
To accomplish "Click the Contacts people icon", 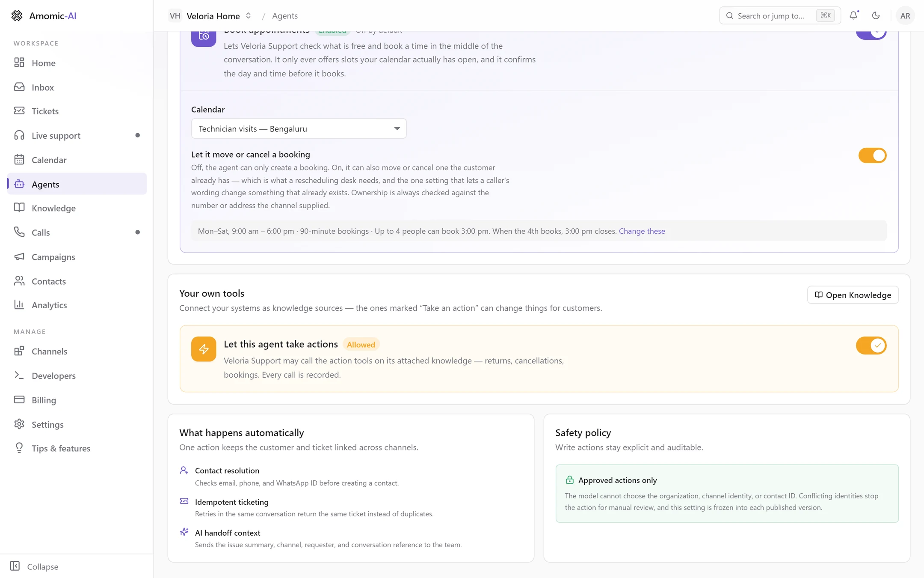I will tap(19, 281).
